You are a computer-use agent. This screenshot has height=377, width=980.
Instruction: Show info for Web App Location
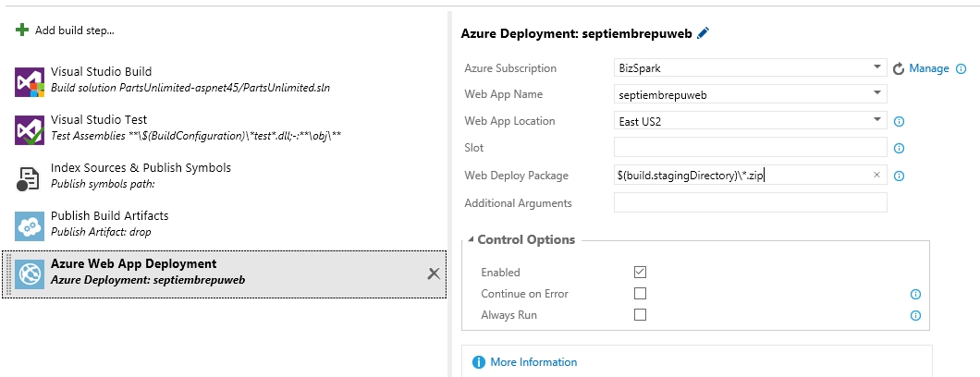point(900,122)
